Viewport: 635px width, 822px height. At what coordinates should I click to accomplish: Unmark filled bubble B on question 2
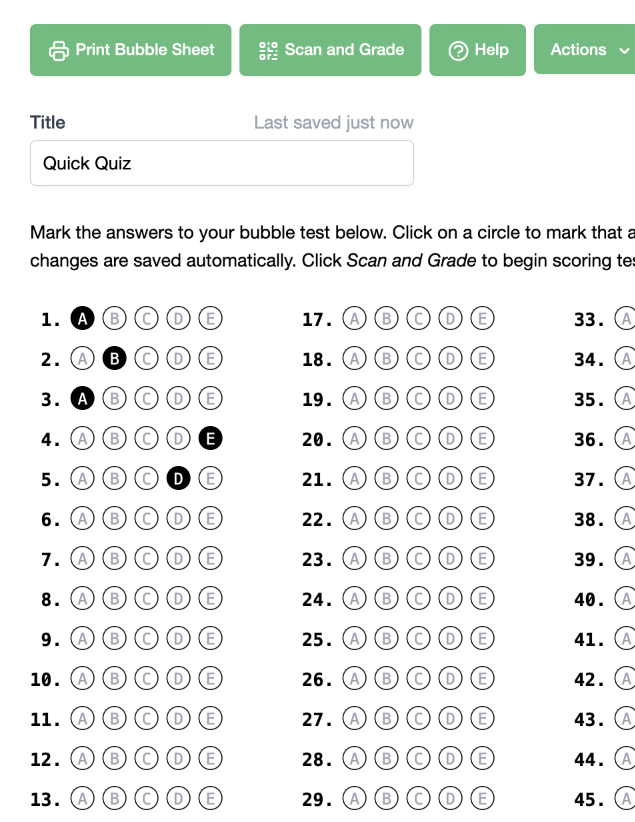coord(114,359)
